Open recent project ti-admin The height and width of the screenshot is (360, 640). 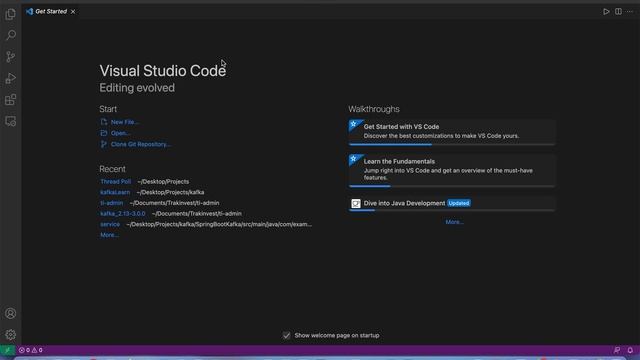[111, 203]
